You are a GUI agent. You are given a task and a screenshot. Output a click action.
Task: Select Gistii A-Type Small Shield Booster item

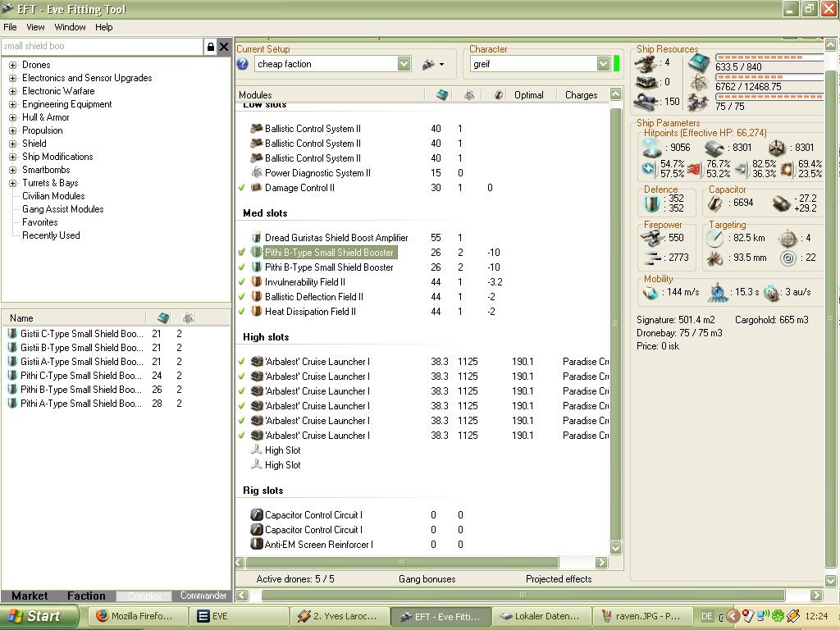point(80,362)
